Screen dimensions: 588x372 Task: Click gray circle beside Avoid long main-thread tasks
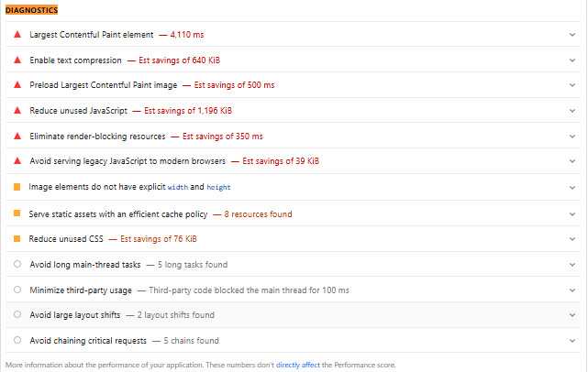tap(17, 265)
